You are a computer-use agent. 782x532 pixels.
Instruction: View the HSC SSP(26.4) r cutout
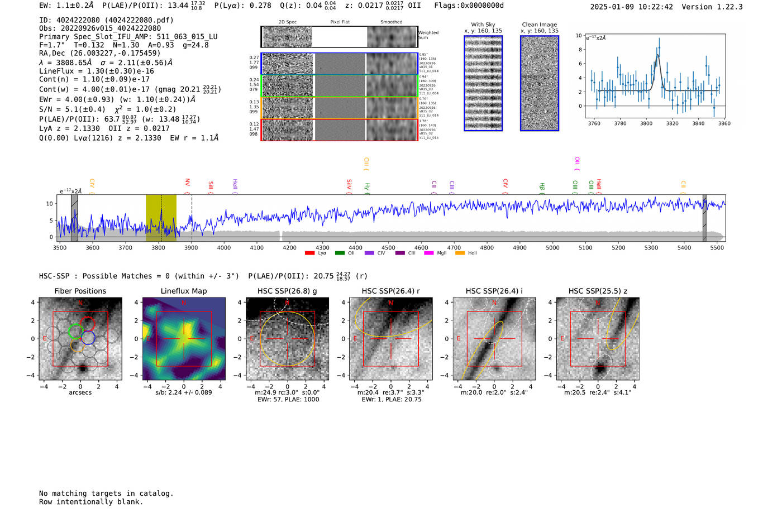click(x=391, y=339)
